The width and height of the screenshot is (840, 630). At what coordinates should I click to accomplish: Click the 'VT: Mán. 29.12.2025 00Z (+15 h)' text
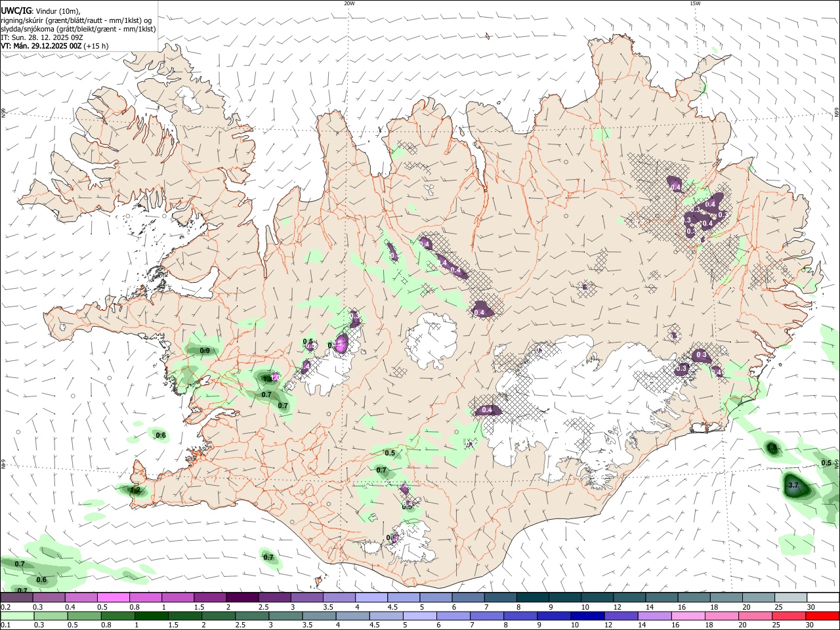(x=54, y=46)
